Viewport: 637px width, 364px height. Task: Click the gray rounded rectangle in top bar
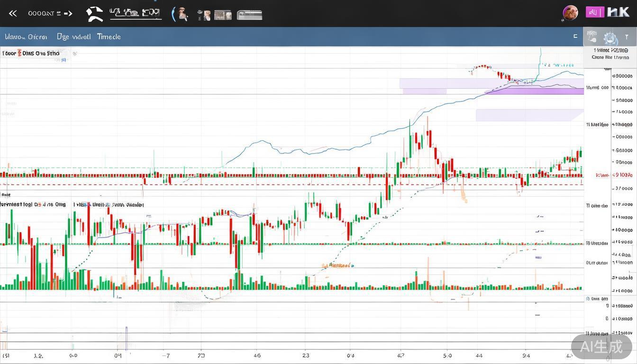[249, 15]
